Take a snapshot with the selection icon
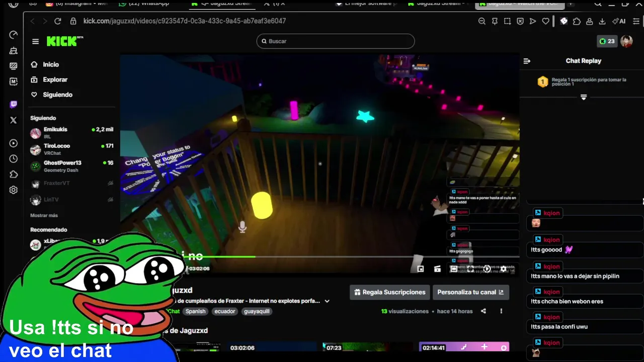This screenshot has height=362, width=644. pyautogui.click(x=507, y=21)
